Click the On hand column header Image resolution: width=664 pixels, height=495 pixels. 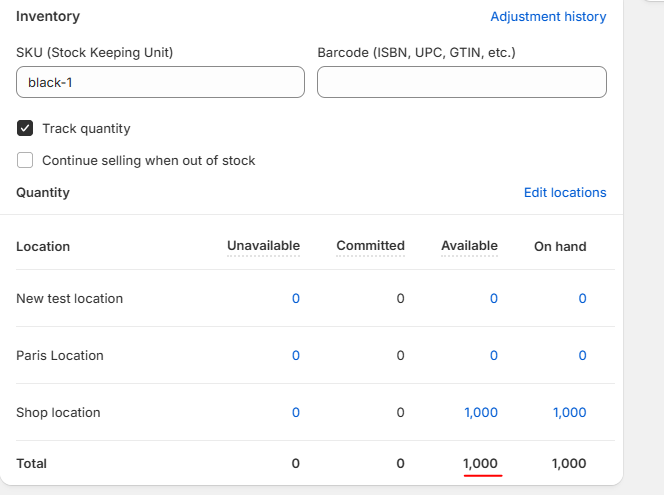pyautogui.click(x=560, y=246)
